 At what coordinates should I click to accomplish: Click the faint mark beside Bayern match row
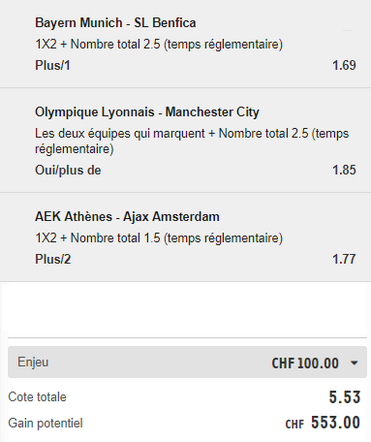pyautogui.click(x=347, y=30)
